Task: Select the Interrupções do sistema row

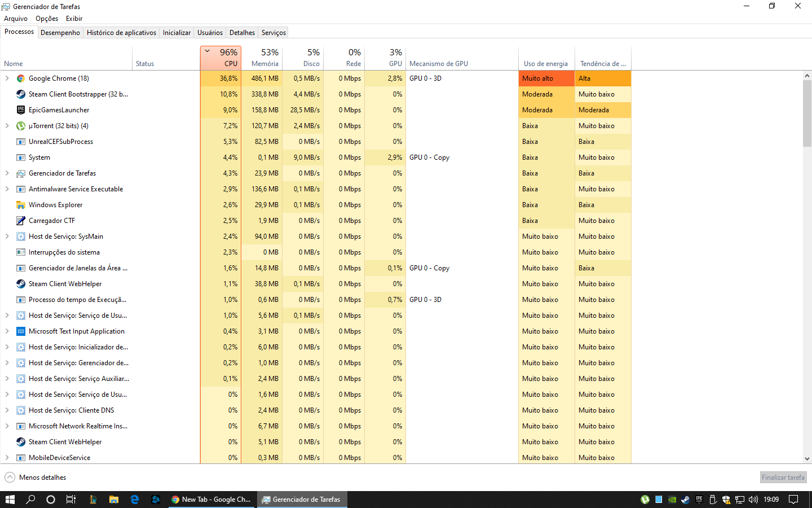Action: [316, 252]
